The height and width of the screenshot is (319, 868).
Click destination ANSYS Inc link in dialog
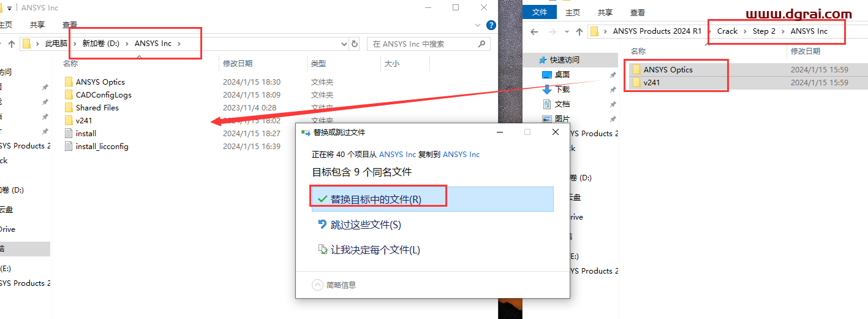[461, 155]
